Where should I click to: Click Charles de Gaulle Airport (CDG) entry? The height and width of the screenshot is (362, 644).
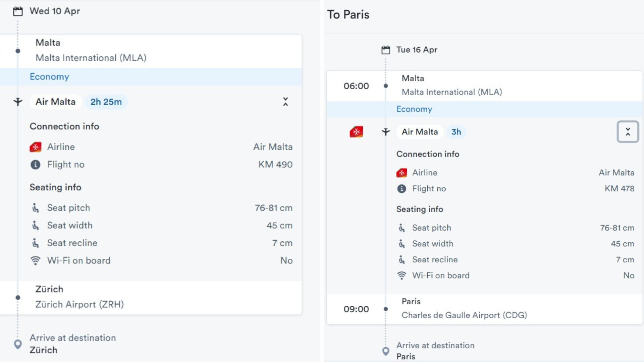coord(464,315)
